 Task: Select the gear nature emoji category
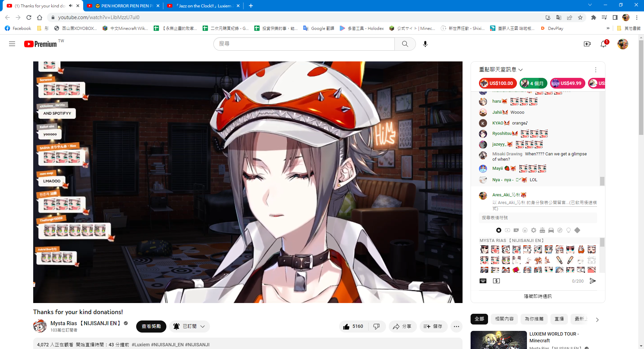click(534, 230)
